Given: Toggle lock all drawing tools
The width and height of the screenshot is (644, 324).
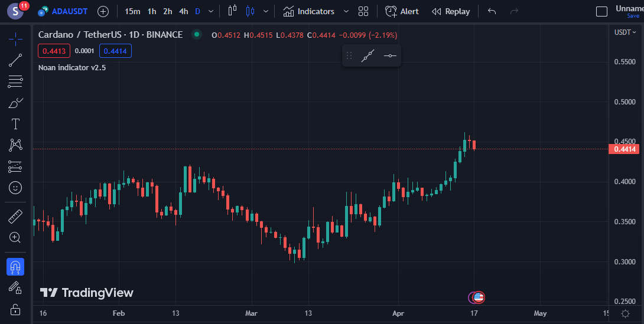Looking at the screenshot, I should (15, 309).
